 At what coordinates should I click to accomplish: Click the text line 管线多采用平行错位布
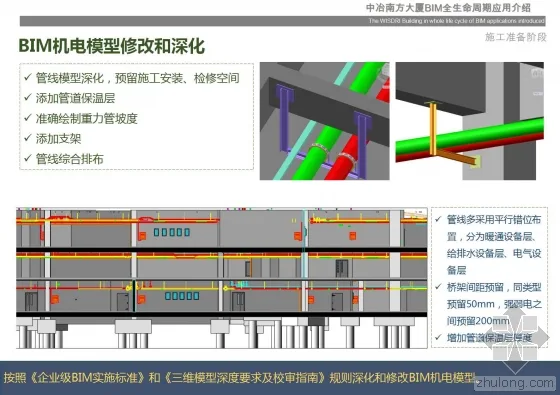click(x=494, y=220)
